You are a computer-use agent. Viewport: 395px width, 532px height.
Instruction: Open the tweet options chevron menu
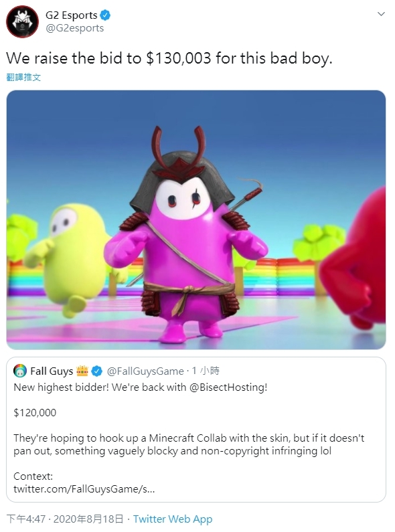[382, 14]
